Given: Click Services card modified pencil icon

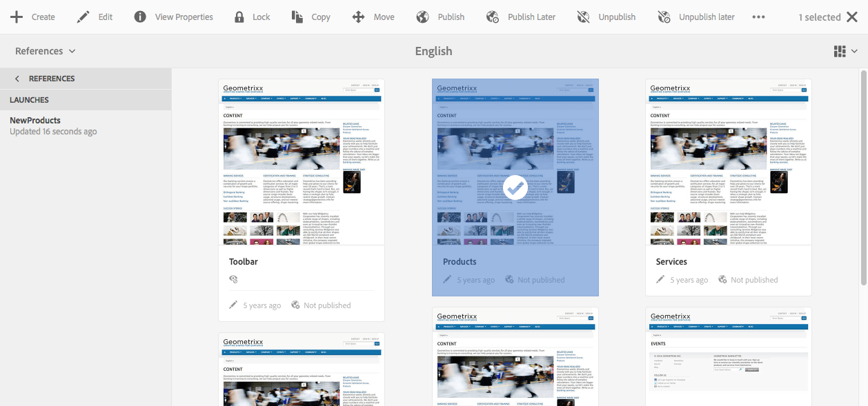Looking at the screenshot, I should 660,279.
